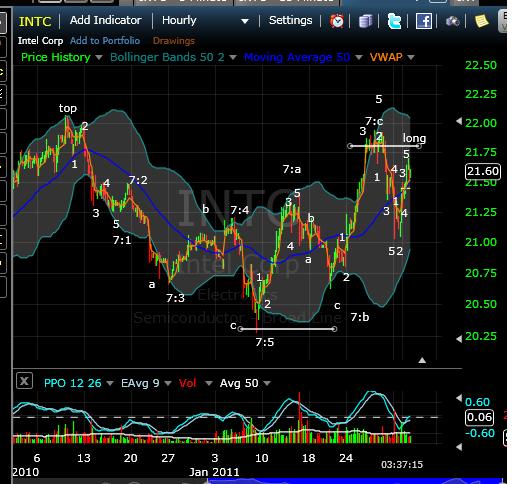Click the Price History label
Screen dimensions: 512x484
coord(56,57)
